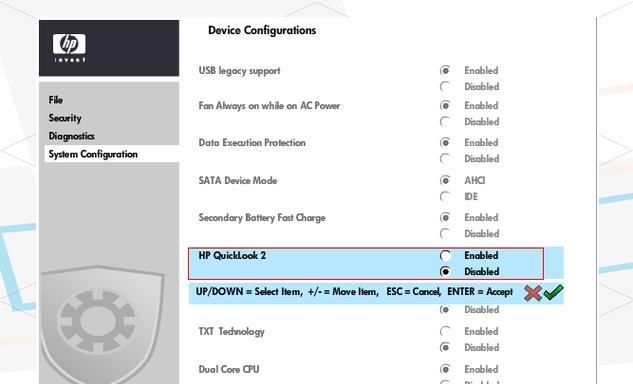The height and width of the screenshot is (384, 633).
Task: Select Enabled for HP QuickLook 2
Action: [x=445, y=256]
